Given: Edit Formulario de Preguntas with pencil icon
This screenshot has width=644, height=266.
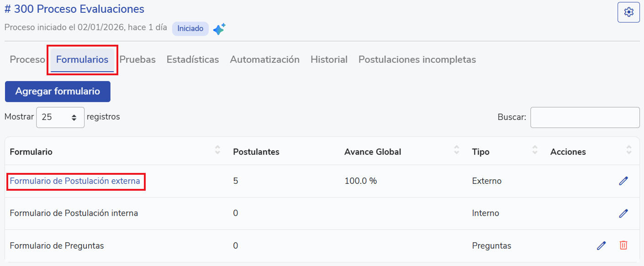Looking at the screenshot, I should (601, 245).
